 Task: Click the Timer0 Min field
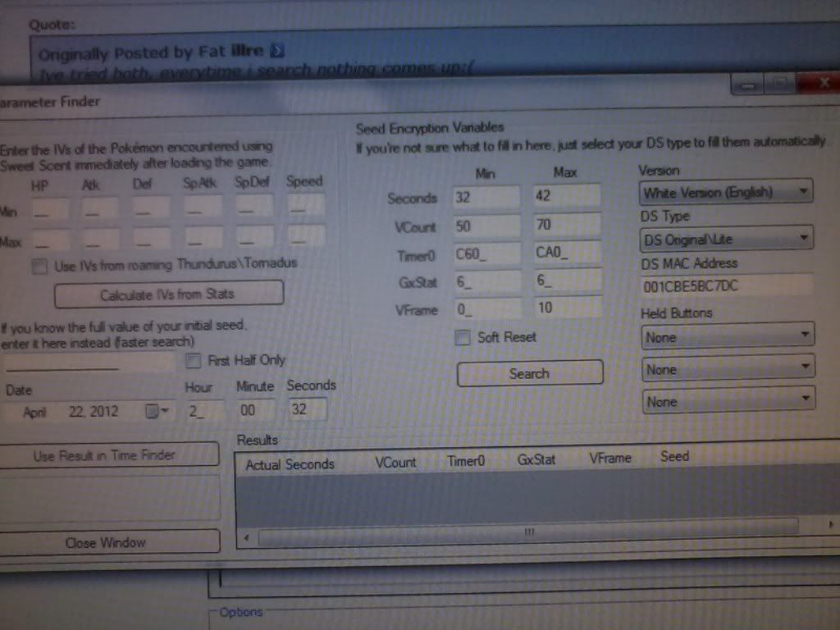point(486,253)
